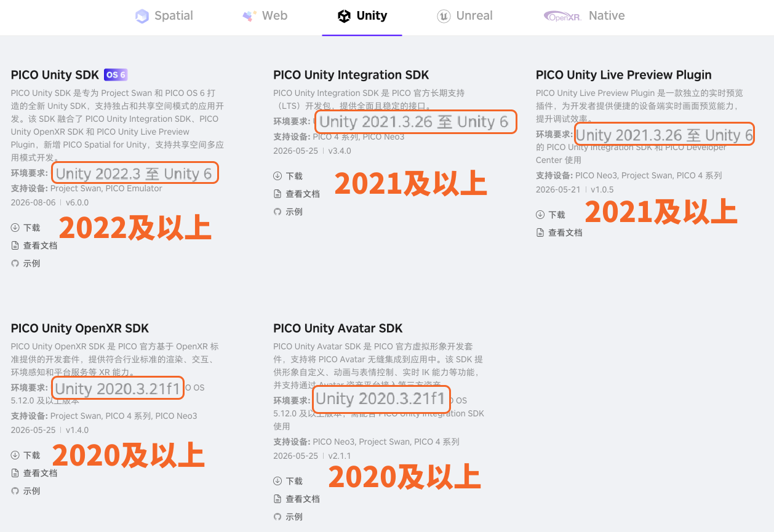Click the date 2026-08-06
This screenshot has width=774, height=532.
33,202
